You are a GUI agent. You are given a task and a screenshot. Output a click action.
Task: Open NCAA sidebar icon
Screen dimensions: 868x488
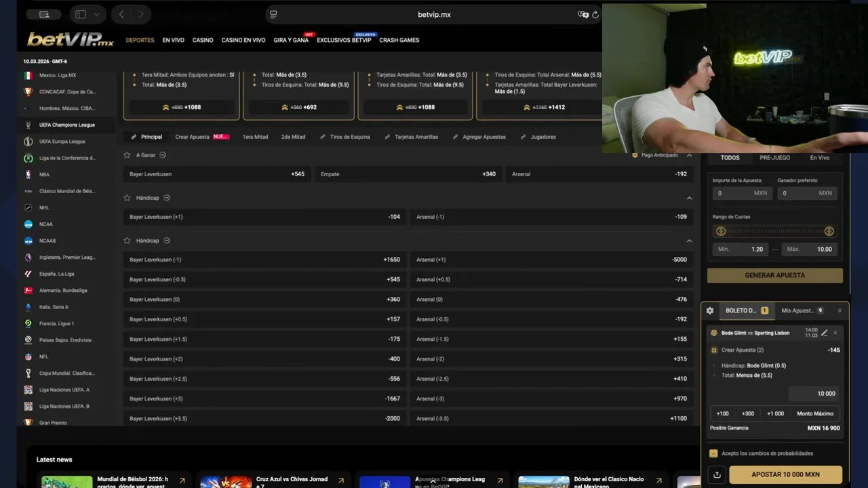point(28,224)
